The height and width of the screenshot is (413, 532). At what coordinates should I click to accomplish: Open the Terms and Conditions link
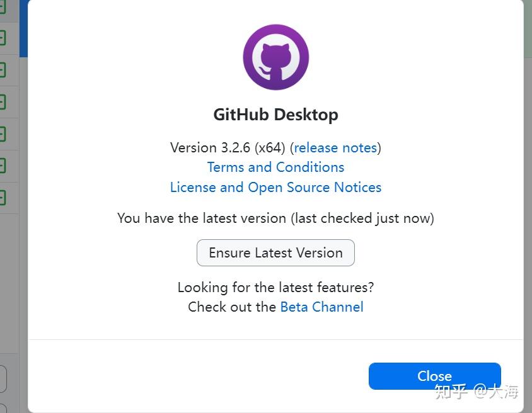(x=275, y=167)
